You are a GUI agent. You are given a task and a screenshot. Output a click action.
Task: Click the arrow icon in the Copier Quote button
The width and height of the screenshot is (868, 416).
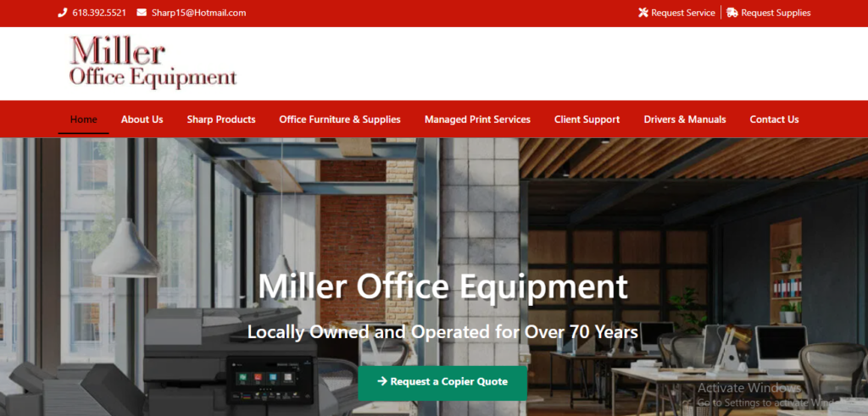[x=382, y=382]
